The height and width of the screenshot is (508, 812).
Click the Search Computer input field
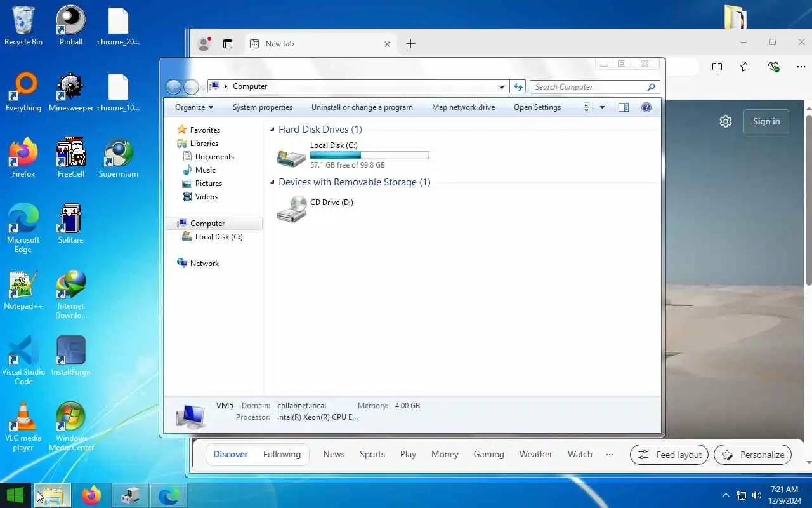[589, 87]
